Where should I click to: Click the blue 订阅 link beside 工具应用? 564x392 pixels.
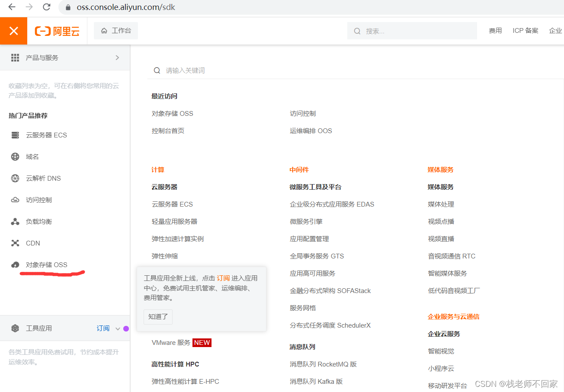click(103, 328)
